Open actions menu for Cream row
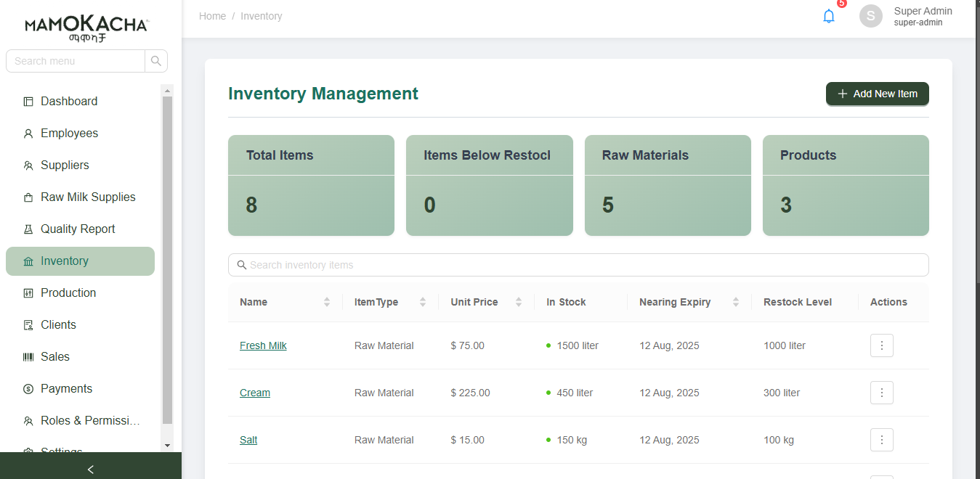 (881, 393)
